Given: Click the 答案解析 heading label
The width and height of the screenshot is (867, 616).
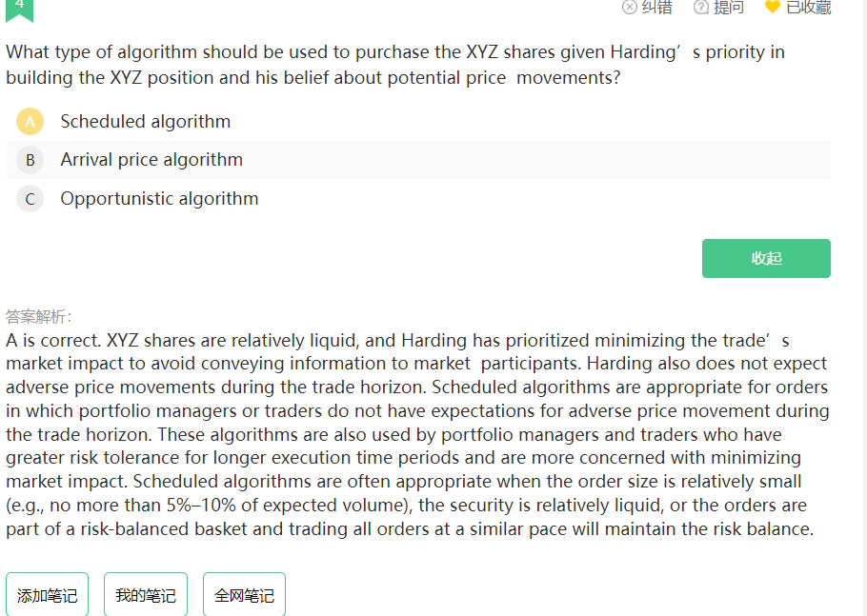Looking at the screenshot, I should [x=38, y=316].
